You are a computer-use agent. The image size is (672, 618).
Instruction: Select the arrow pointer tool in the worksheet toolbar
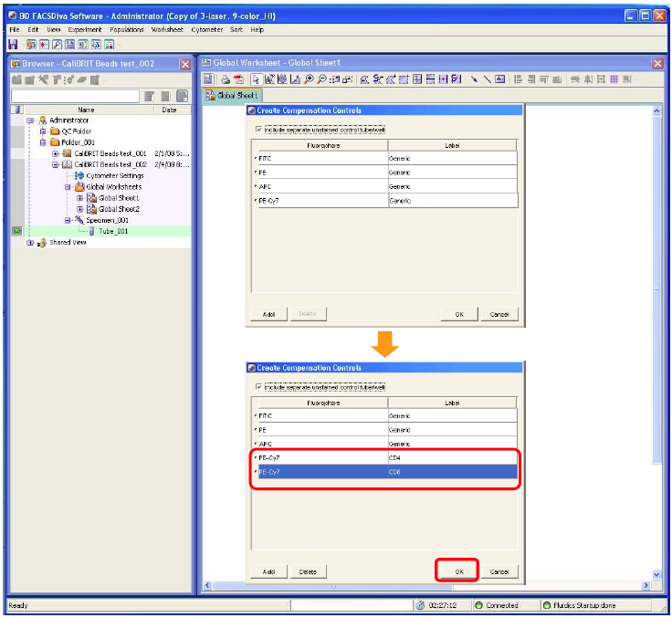256,79
